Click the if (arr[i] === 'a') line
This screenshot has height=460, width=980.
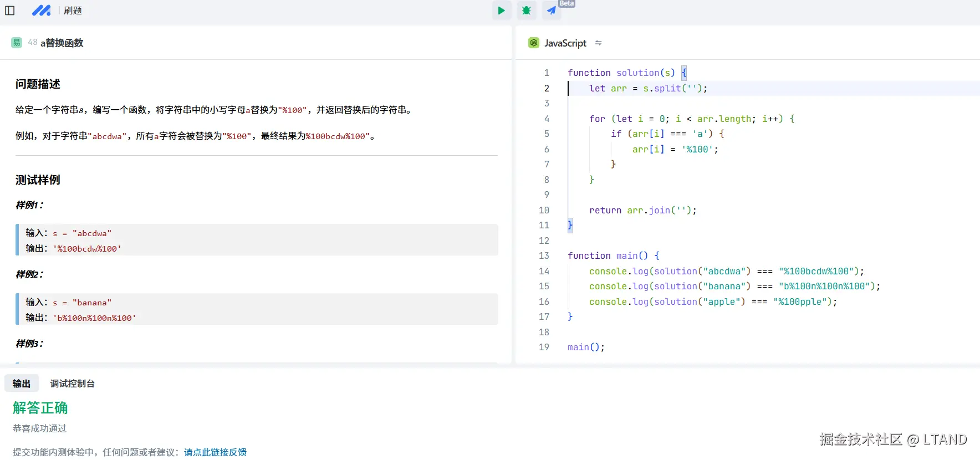coord(667,134)
